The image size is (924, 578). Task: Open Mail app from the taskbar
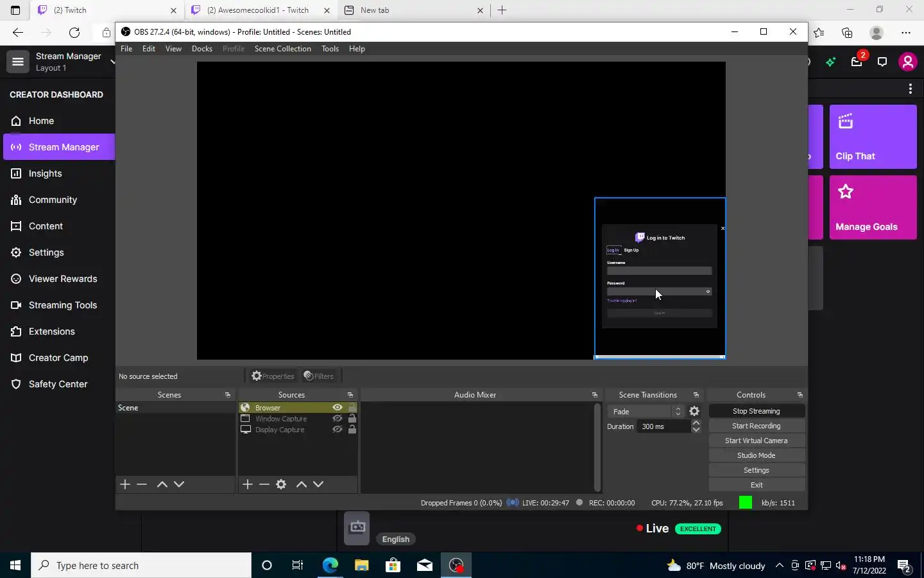click(424, 565)
